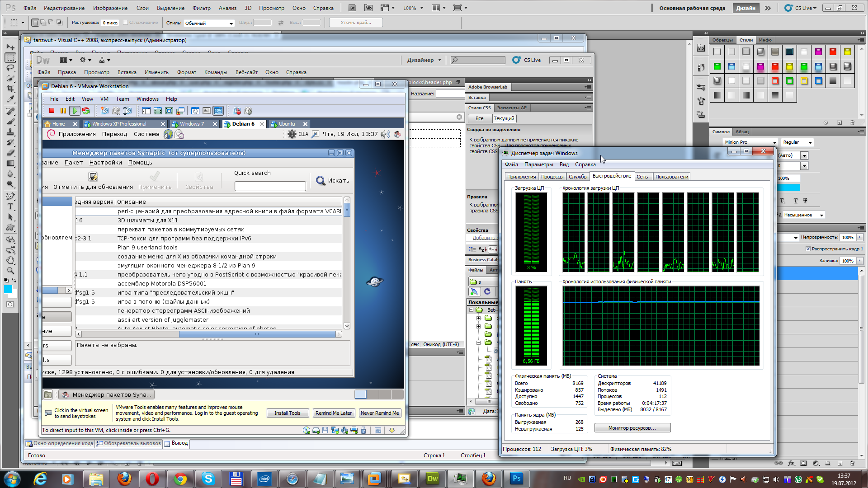Screen dimensions: 868x488
Task: Switch CSS styles to Current mode
Action: [x=504, y=118]
